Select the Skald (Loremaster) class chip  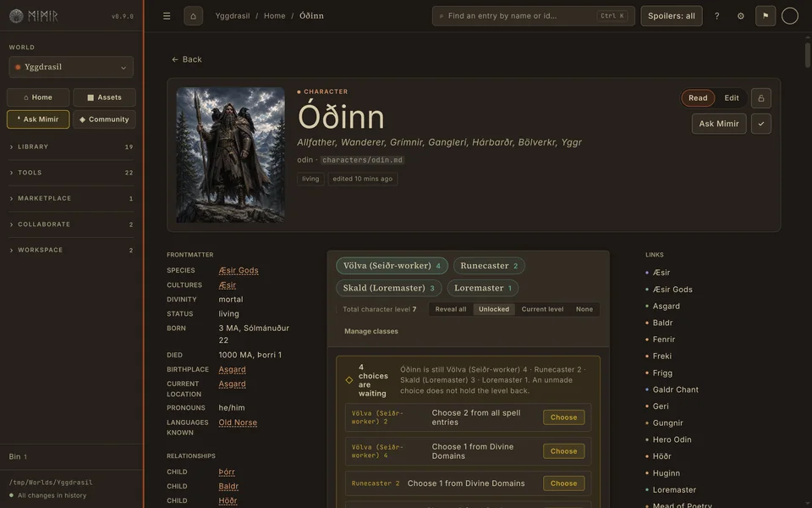tap(388, 288)
